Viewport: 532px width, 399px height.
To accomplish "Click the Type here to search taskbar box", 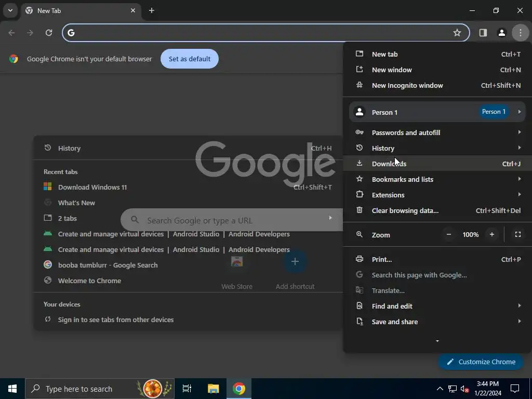I will pos(100,389).
